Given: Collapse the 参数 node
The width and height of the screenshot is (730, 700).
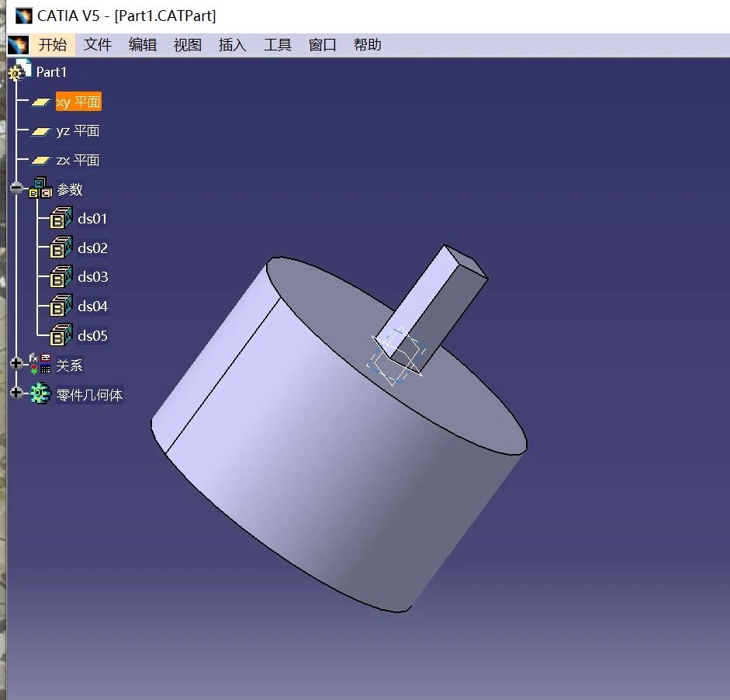Looking at the screenshot, I should (x=16, y=188).
